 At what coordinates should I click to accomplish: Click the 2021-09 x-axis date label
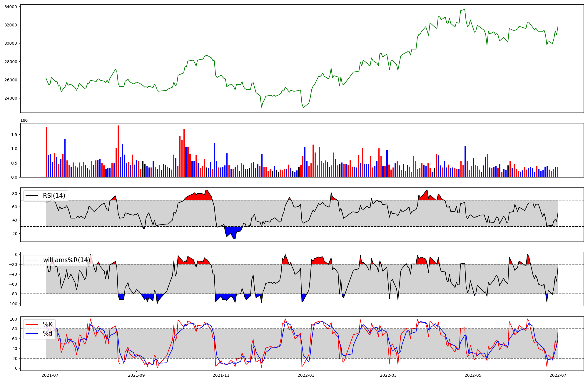point(136,375)
